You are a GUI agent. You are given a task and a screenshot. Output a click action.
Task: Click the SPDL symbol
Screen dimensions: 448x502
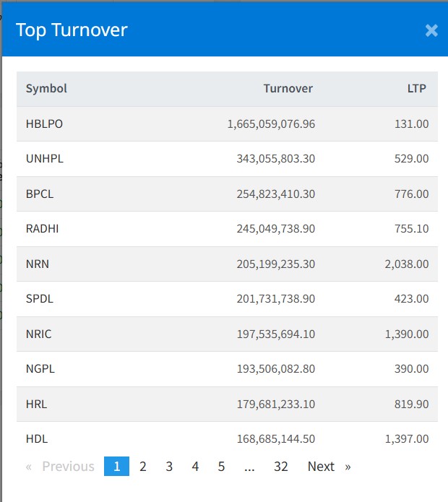point(40,299)
